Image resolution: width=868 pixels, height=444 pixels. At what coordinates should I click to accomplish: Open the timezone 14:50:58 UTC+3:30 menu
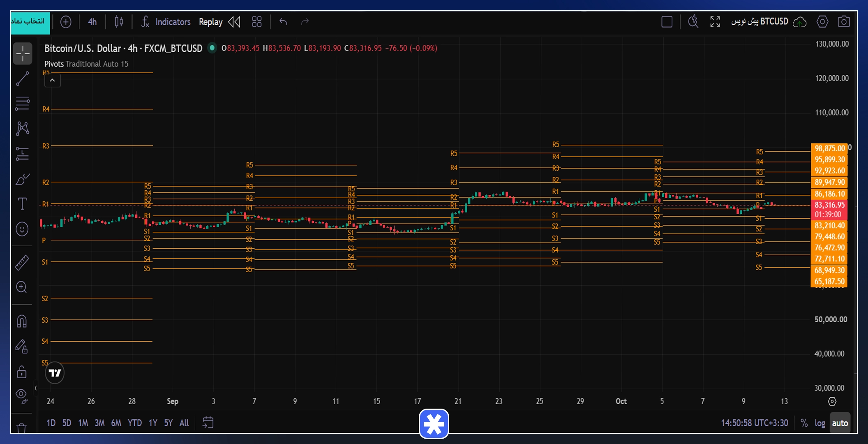755,423
